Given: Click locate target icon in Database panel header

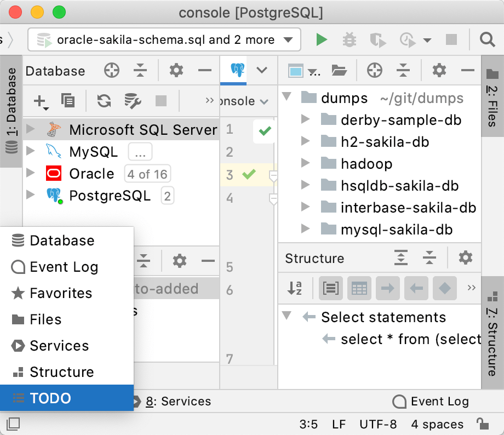Looking at the screenshot, I should tap(112, 70).
